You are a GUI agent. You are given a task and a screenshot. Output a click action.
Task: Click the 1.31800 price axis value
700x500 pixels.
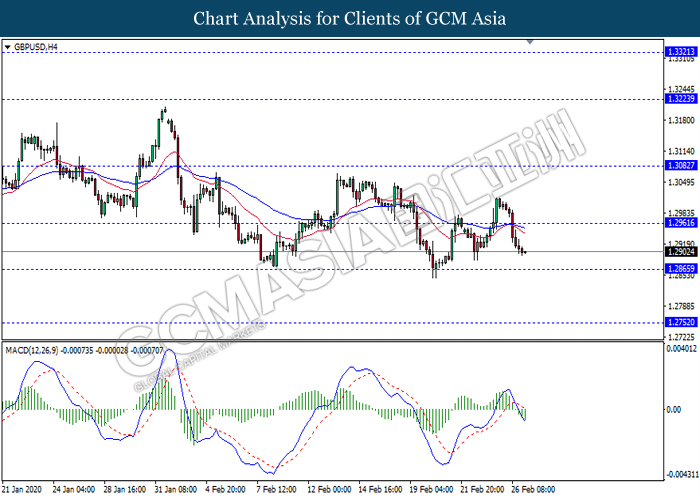click(x=681, y=120)
